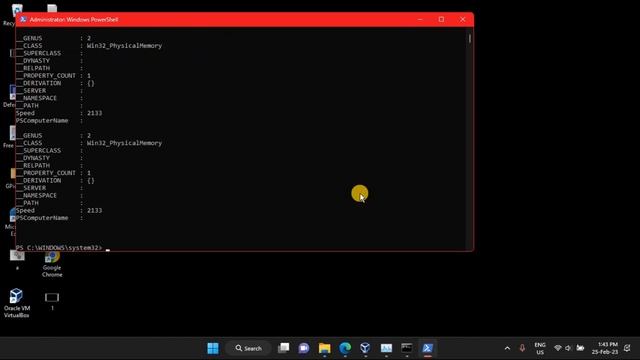This screenshot has width=640, height=360.
Task: Switch to the Command Prompt taskbar icon
Action: click(x=407, y=348)
